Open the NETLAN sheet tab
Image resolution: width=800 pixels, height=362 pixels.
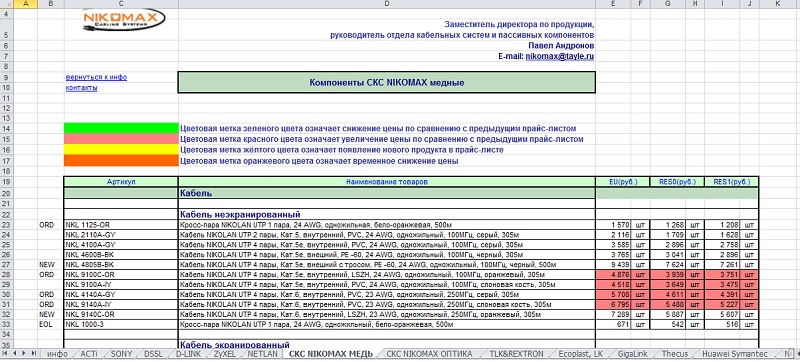point(262,354)
